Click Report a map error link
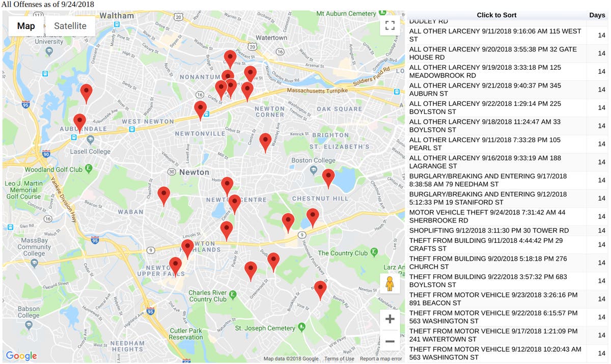611x364 pixels. coord(381,359)
